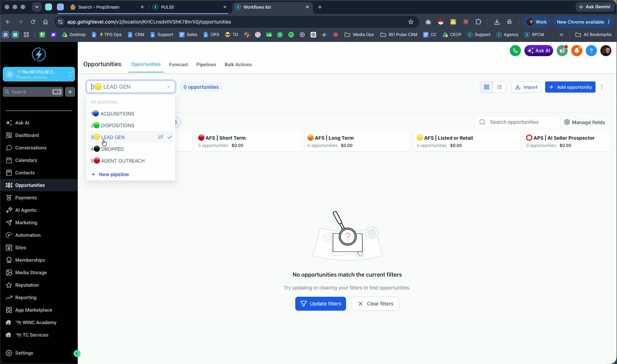
Task: Switch to Search - PropStream browser tab
Action: pos(107,7)
